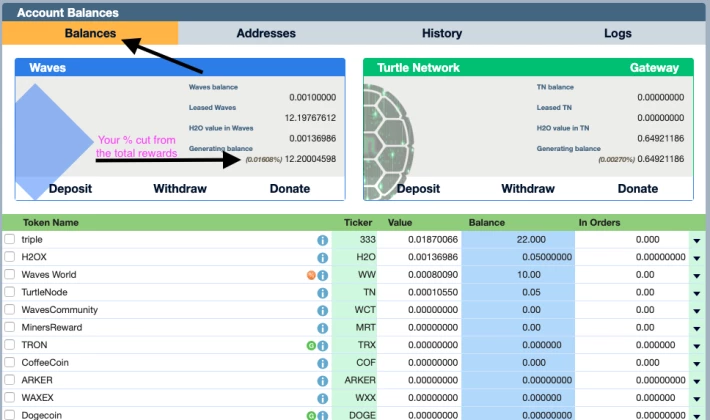Viewport: 710px width, 420px height.
Task: Expand the ARKER row dropdown arrow
Action: (696, 381)
